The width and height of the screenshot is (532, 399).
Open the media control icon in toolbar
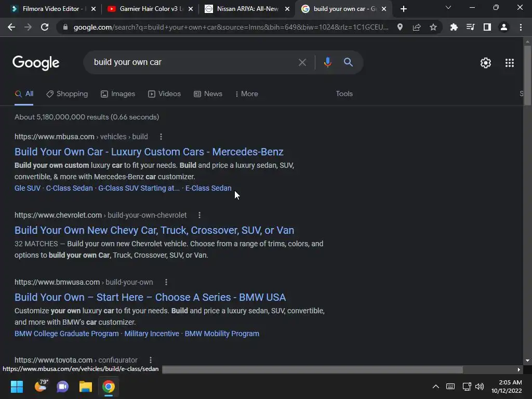coord(470,27)
